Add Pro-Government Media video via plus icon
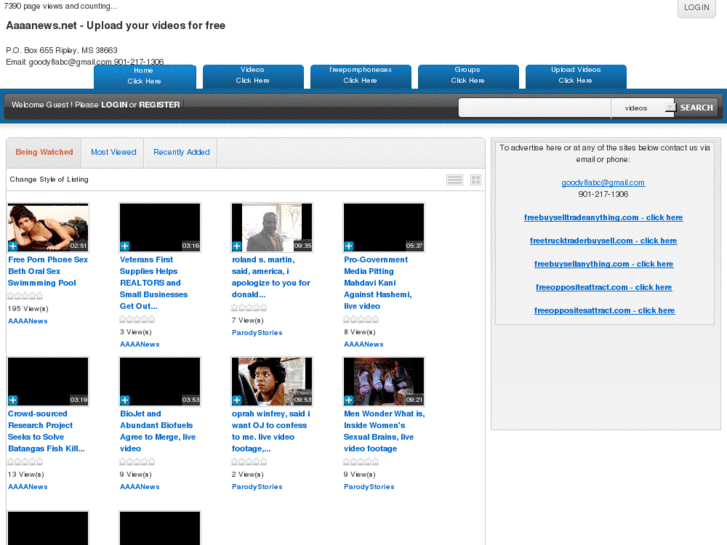 pos(349,246)
